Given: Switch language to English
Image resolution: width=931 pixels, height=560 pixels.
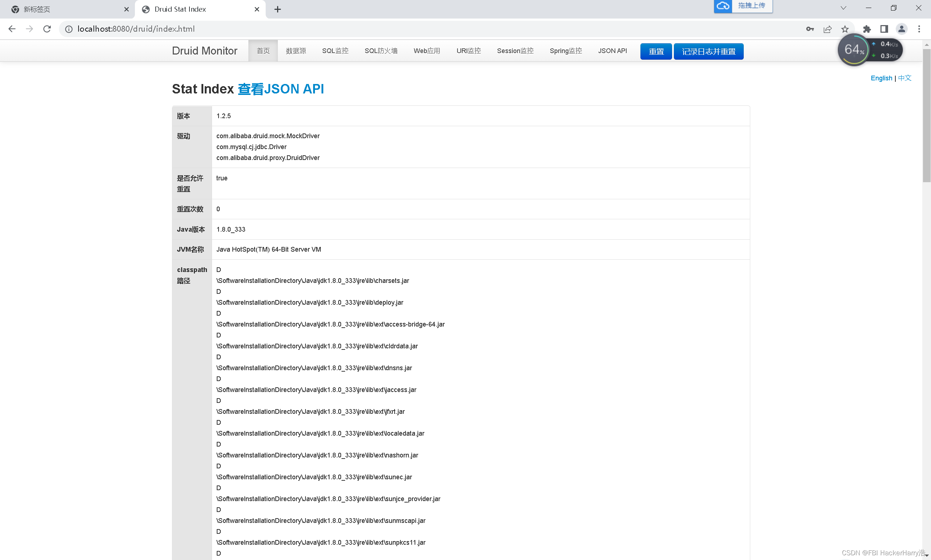Looking at the screenshot, I should click(881, 78).
